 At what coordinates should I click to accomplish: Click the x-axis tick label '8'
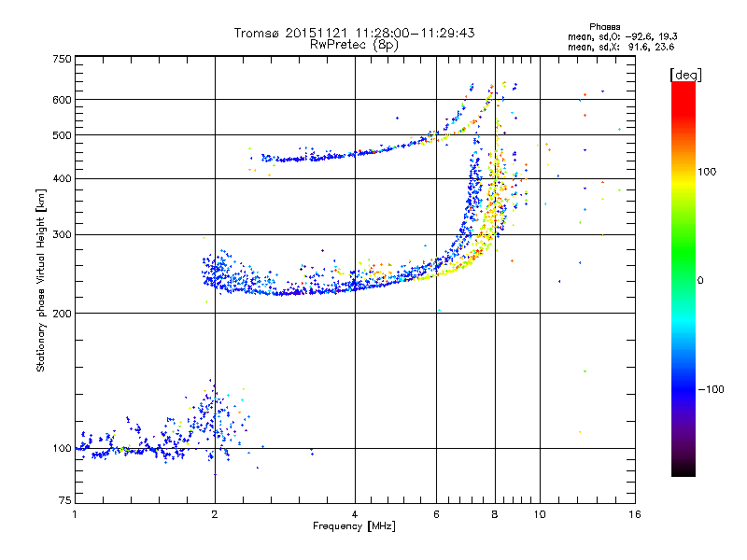[495, 514]
